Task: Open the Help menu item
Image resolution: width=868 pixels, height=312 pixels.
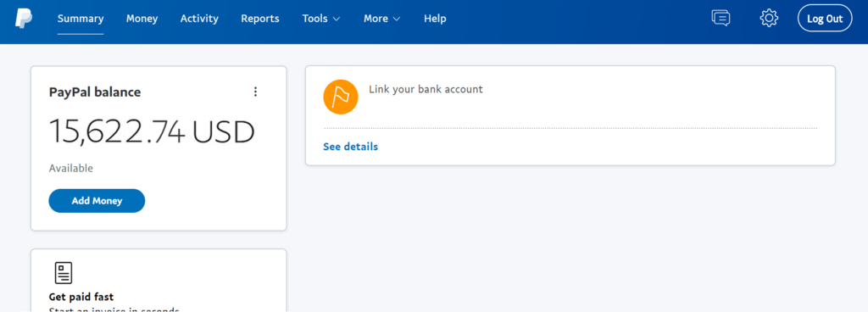Action: (435, 19)
